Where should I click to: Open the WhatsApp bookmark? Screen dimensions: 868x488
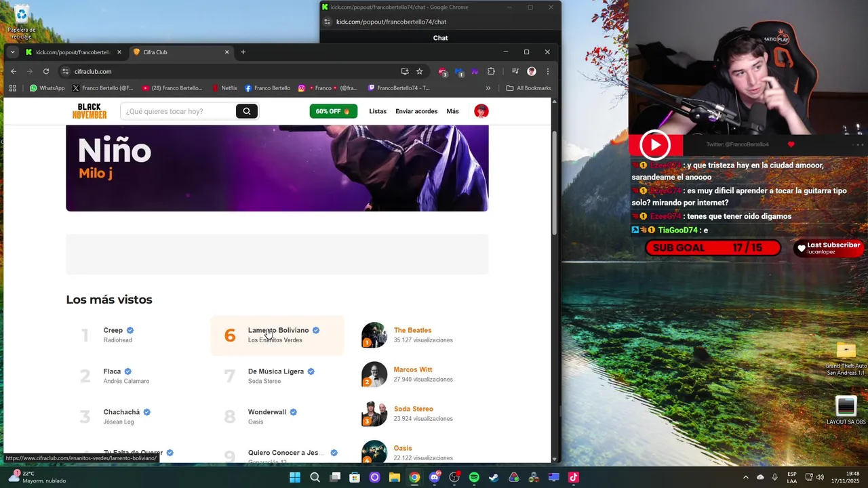[47, 88]
